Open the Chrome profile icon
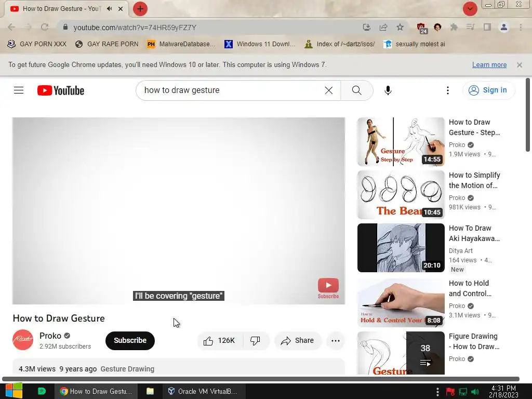This screenshot has height=399, width=532. click(504, 27)
